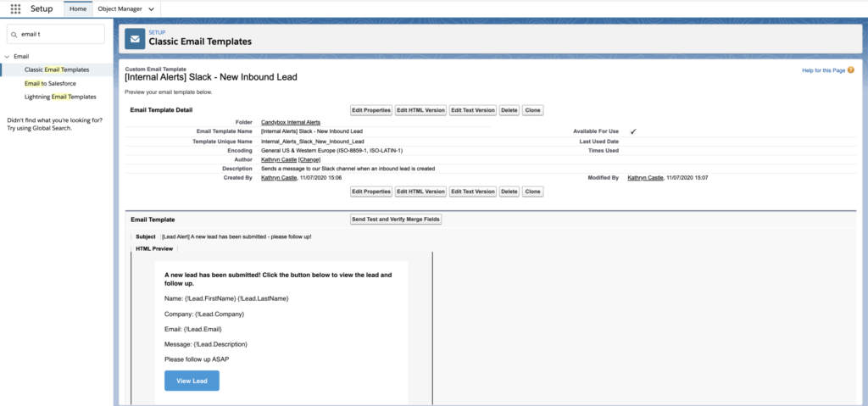Screen dimensions: 868x406
Task: Select Classic Email Templates in the sidebar
Action: (57, 70)
